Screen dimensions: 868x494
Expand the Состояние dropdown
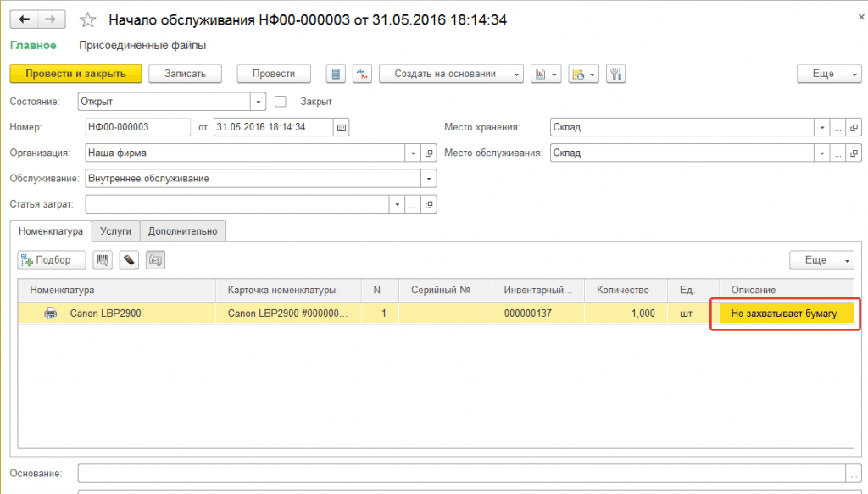click(x=258, y=102)
